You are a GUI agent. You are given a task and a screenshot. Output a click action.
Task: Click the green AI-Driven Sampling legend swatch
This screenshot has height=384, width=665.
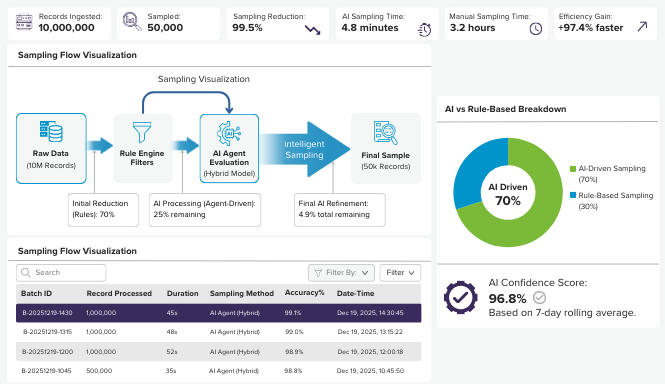[x=573, y=169]
